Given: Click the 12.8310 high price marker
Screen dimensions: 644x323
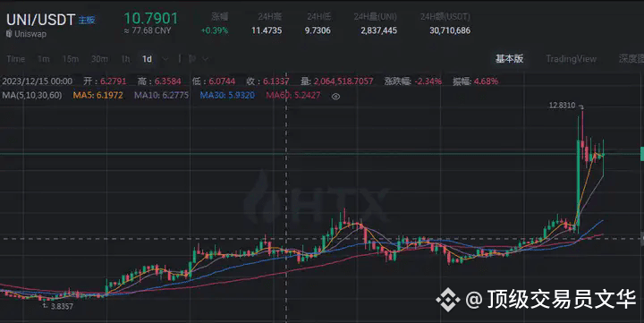Looking at the screenshot, I should [x=562, y=106].
